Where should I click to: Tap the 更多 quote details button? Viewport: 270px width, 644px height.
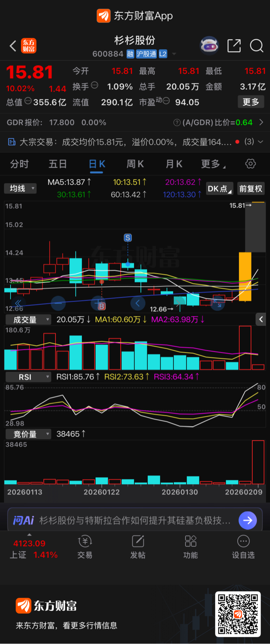click(251, 102)
